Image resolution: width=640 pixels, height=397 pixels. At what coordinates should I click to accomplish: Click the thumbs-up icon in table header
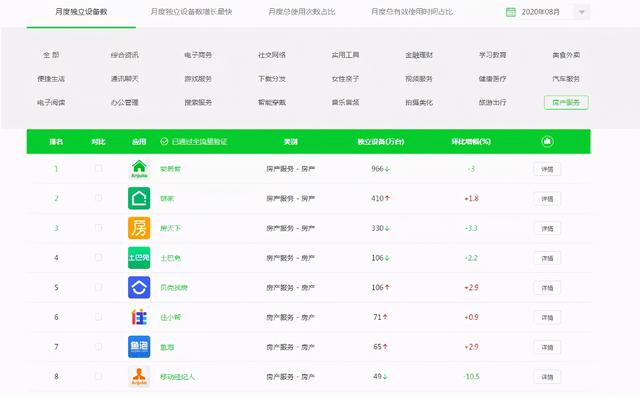click(x=547, y=142)
